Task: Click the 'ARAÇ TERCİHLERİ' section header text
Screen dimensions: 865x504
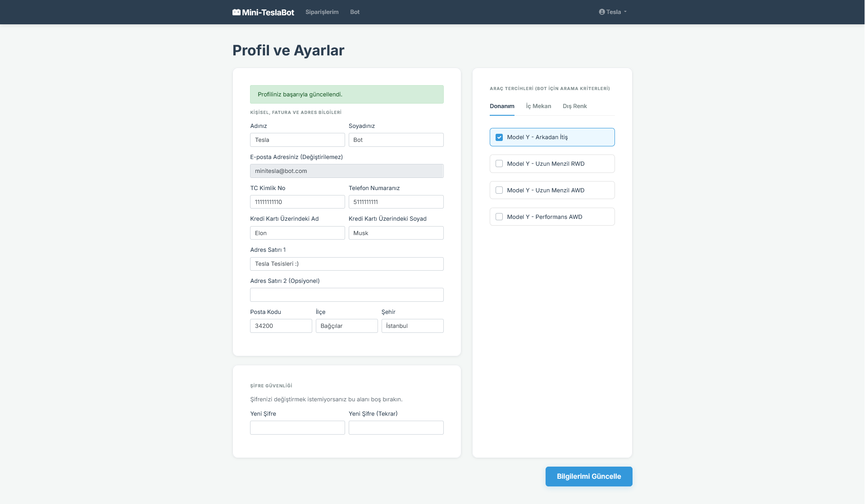Action: 550,89
